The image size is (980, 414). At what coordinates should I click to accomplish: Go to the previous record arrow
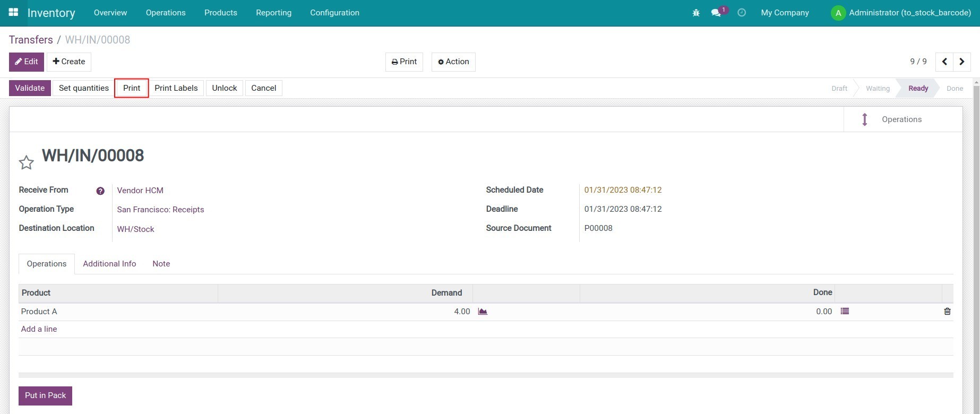(x=944, y=62)
